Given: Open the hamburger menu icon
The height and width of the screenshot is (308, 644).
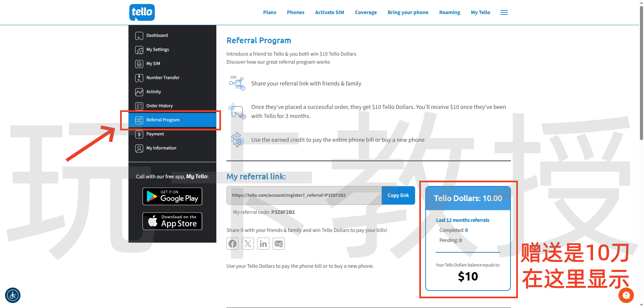Looking at the screenshot, I should (504, 12).
